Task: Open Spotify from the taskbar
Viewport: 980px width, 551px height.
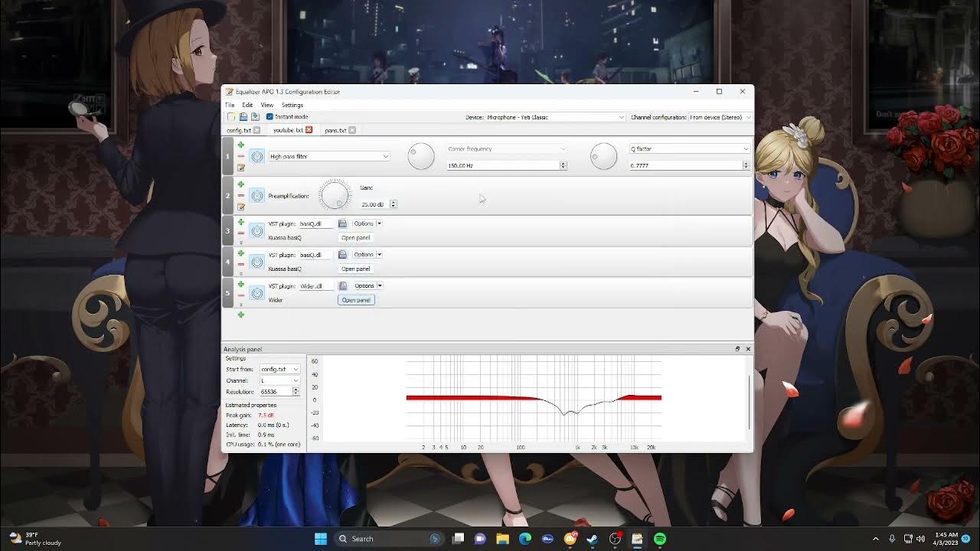Action: (660, 539)
